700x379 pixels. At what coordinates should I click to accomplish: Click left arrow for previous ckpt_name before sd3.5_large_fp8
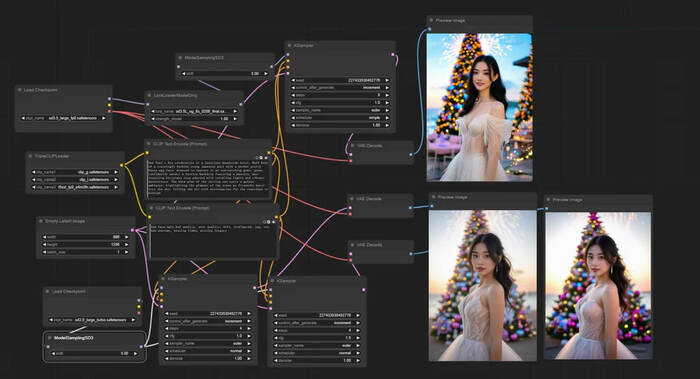(x=23, y=118)
